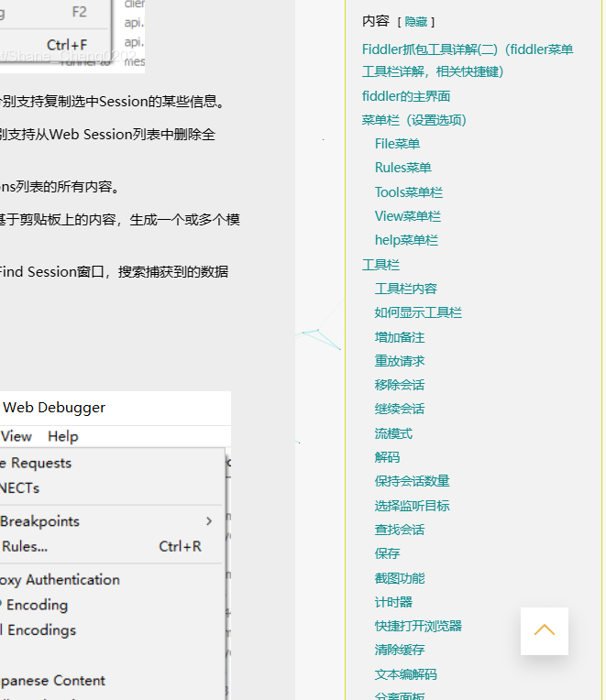
Task: Hide the table of contents via 隐藏
Action: pyautogui.click(x=415, y=21)
